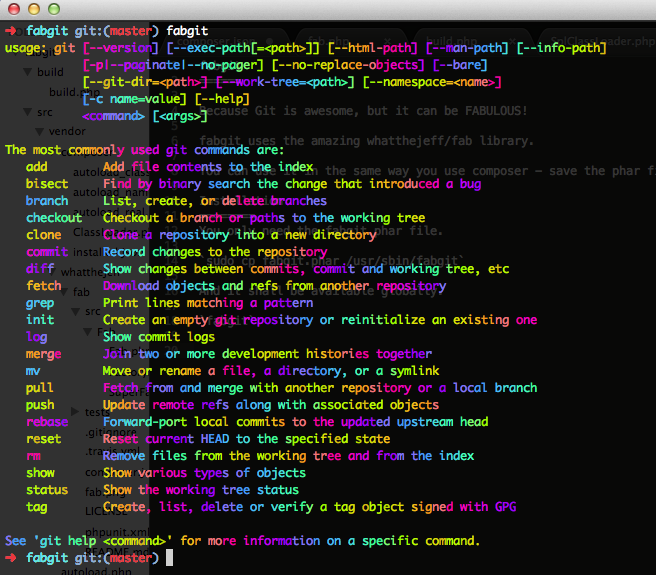
Task: Click the 'mv' command name
Action: (x=33, y=371)
